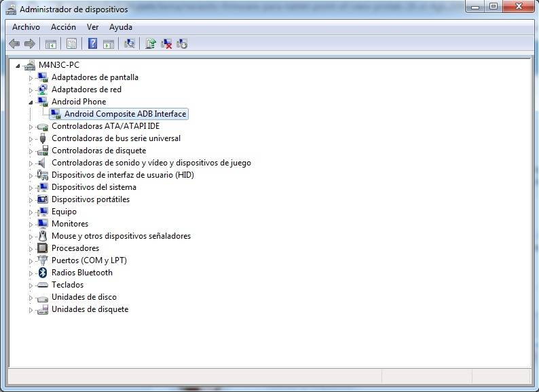Select Dispositivos de interfaz de usuario (HID)
Viewport: 539px width, 392px height.
pos(123,175)
